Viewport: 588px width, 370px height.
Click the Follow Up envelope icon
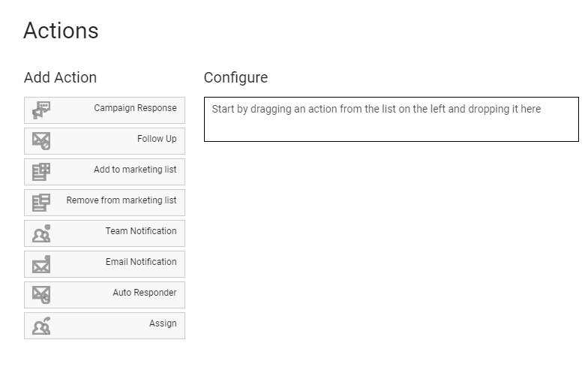tap(41, 141)
